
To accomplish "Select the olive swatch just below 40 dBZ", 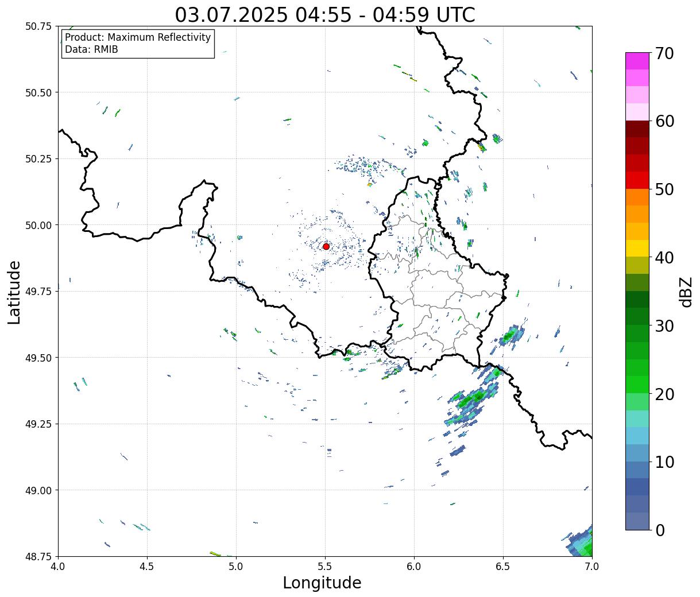I will tap(637, 266).
